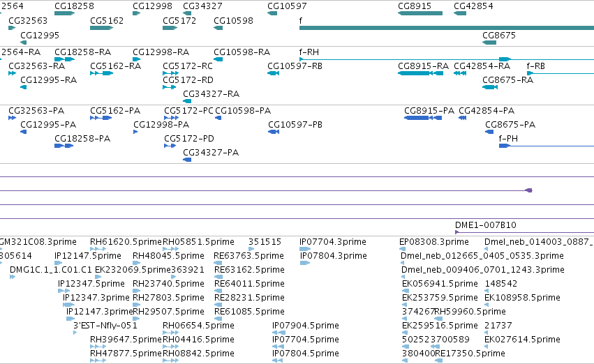This screenshot has height=364, width=594.
Task: Click protein label CG12995-PA
Action: pyautogui.click(x=48, y=125)
